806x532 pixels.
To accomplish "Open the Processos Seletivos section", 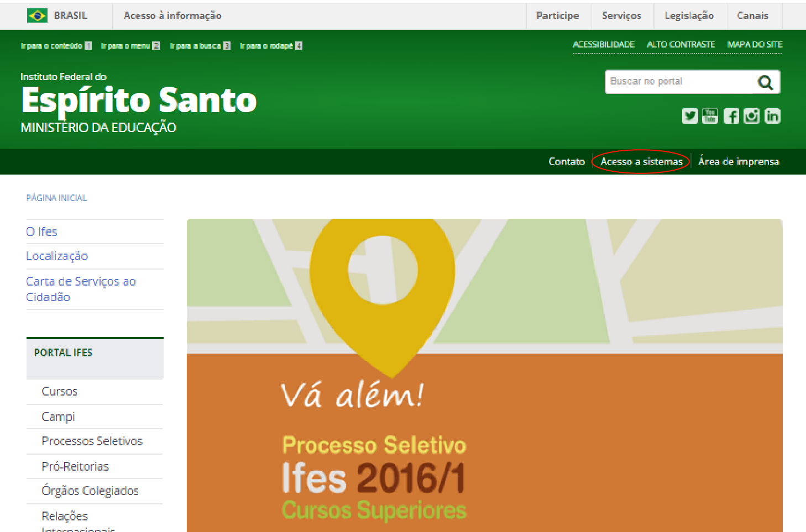I will (92, 441).
